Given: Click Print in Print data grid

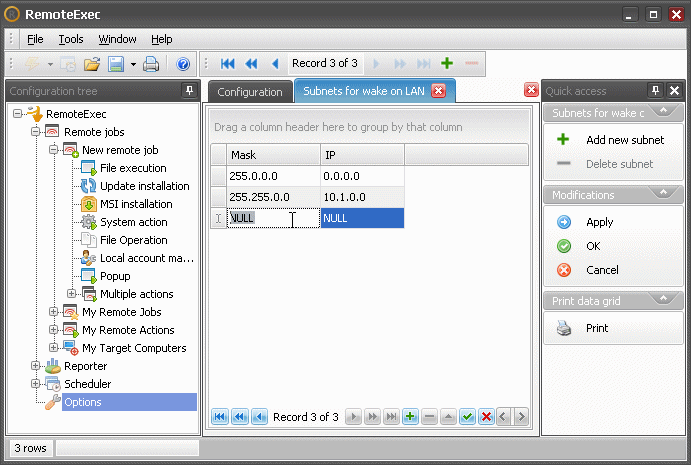Looking at the screenshot, I should click(597, 328).
